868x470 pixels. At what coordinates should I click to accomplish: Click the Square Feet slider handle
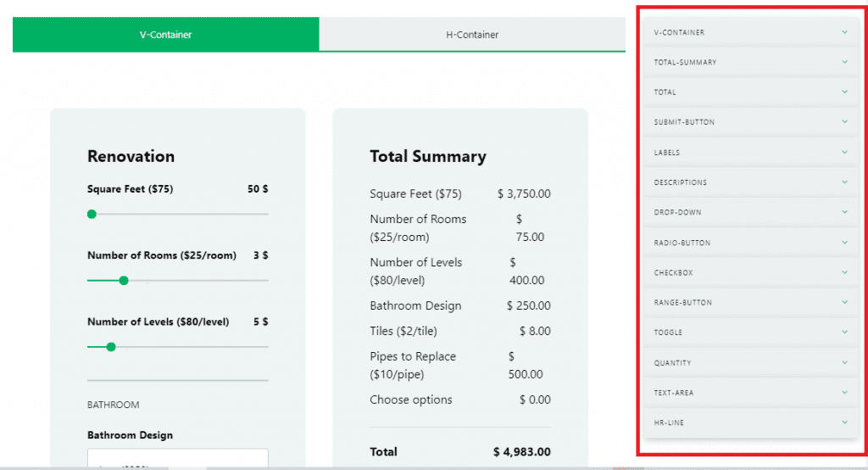(92, 214)
